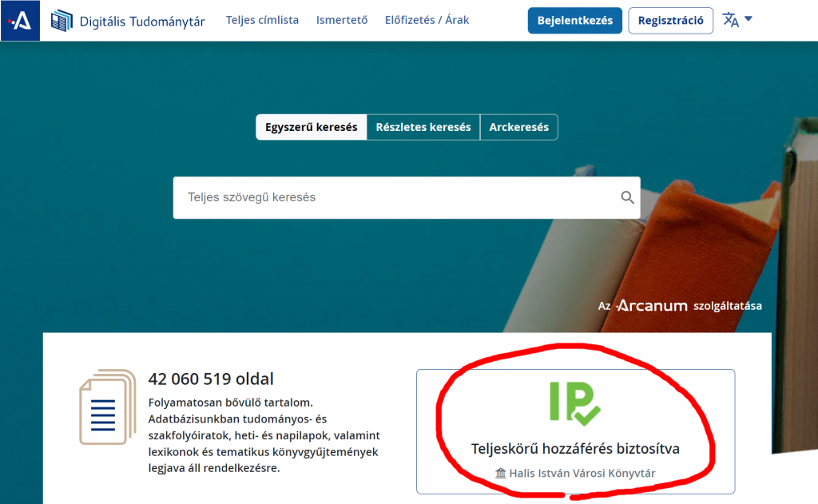Viewport: 818px width, 504px height.
Task: Click the Digitális Tudománytár title link
Action: pos(142,22)
